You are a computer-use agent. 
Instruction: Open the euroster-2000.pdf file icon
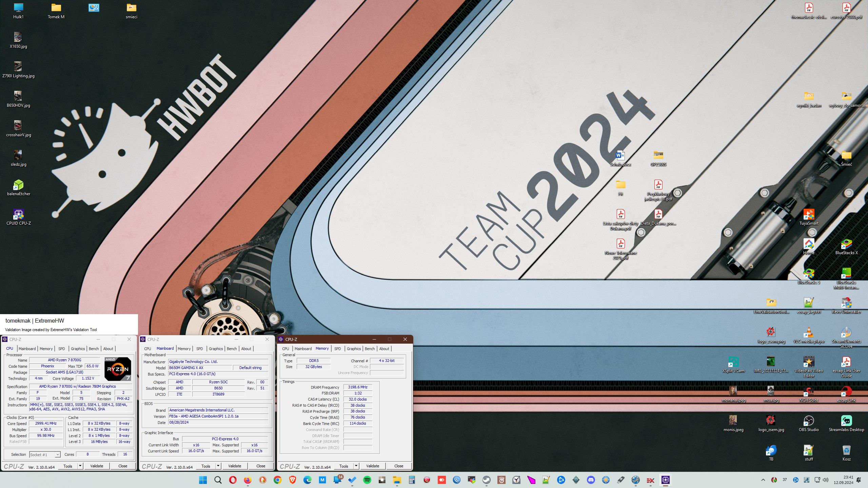tap(846, 11)
